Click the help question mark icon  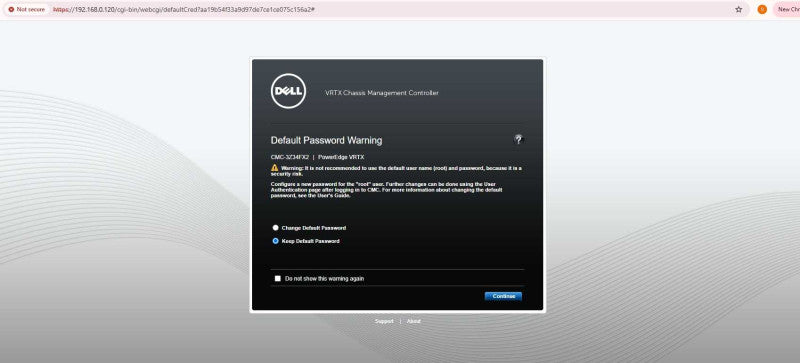pyautogui.click(x=518, y=140)
